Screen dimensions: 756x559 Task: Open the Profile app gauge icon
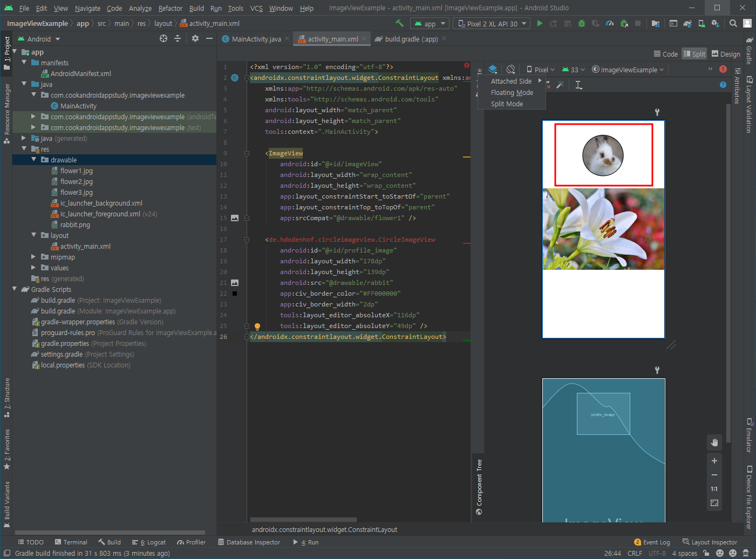tap(610, 23)
